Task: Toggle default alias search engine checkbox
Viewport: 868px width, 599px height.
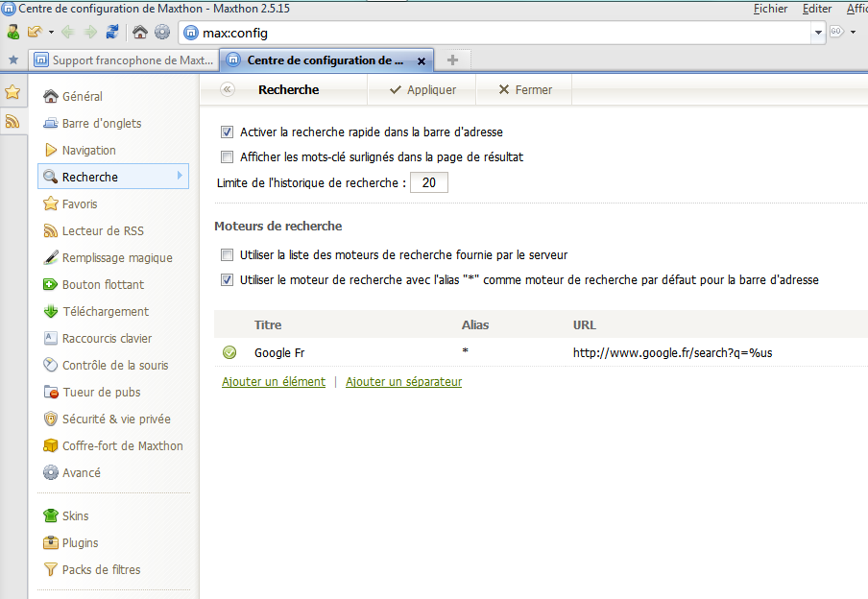Action: tap(227, 279)
